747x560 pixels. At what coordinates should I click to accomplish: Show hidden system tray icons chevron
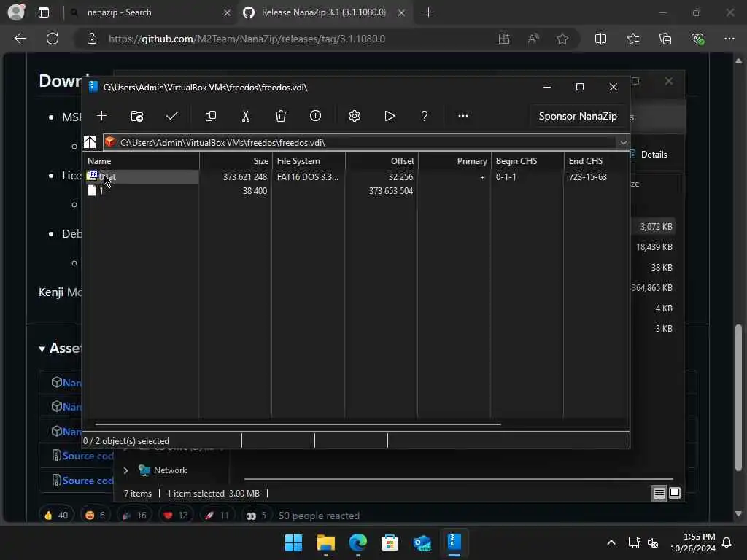tap(611, 542)
